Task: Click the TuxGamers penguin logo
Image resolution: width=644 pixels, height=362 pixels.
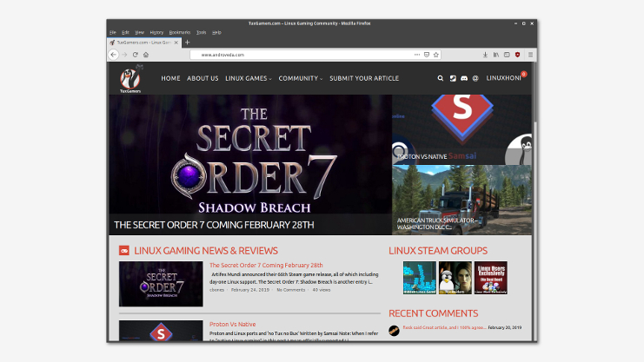Action: pyautogui.click(x=130, y=79)
